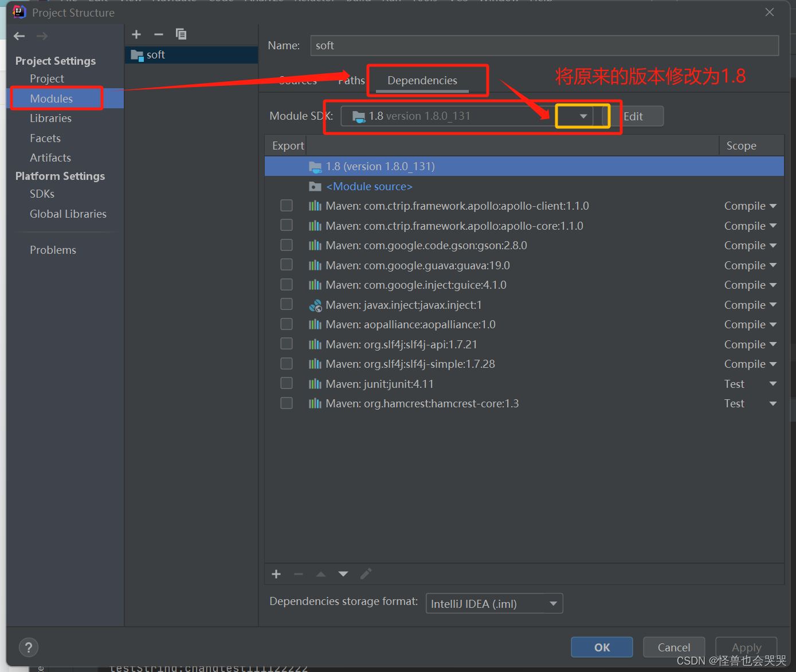This screenshot has height=672, width=796.
Task: Enable export for gson:2.8.0 dependency
Action: [x=287, y=245]
